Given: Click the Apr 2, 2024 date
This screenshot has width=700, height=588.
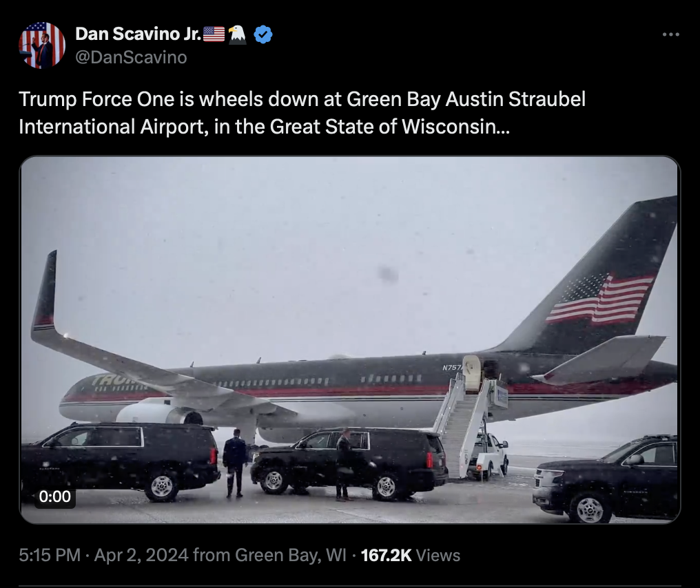Looking at the screenshot, I should (141, 555).
